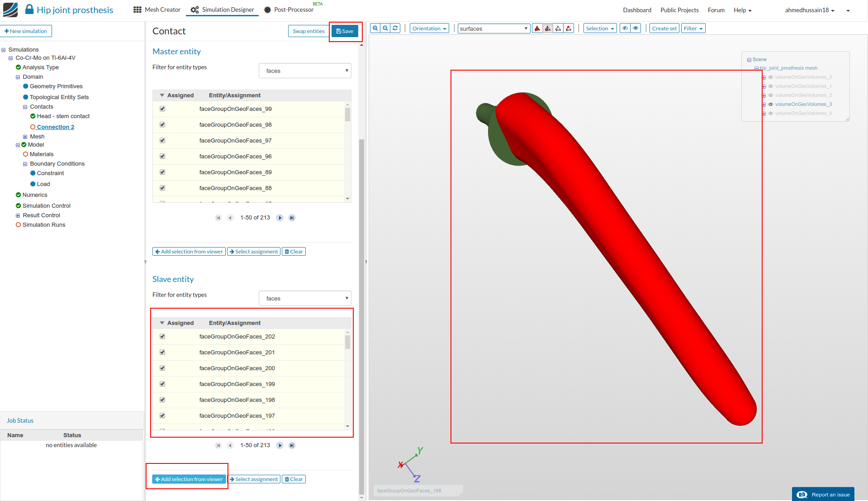The width and height of the screenshot is (868, 501).
Task: Go to next page of Slave entity list
Action: pos(280,445)
